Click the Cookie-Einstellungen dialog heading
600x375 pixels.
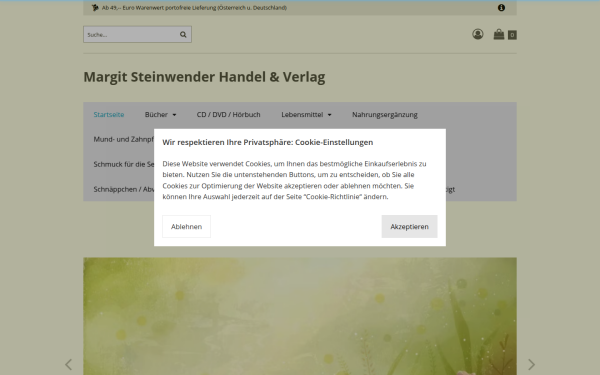pyautogui.click(x=267, y=142)
